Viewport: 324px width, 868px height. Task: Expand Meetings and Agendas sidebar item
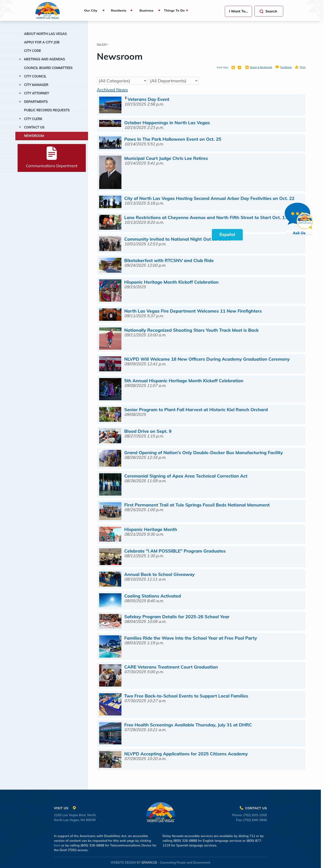(x=20, y=59)
